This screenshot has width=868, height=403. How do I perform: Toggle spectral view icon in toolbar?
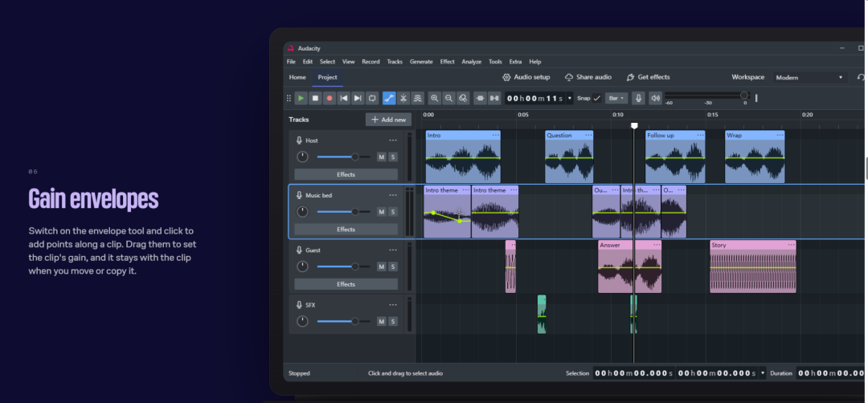[418, 98]
